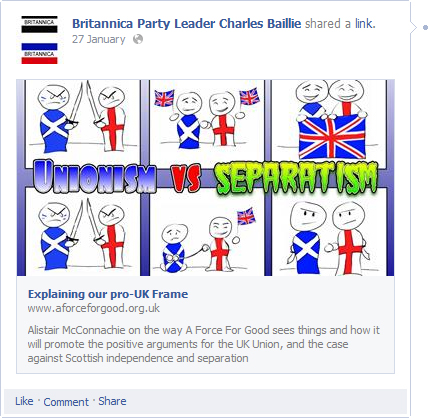428x418 pixels.
Task: Comment on this post
Action: coord(66,402)
